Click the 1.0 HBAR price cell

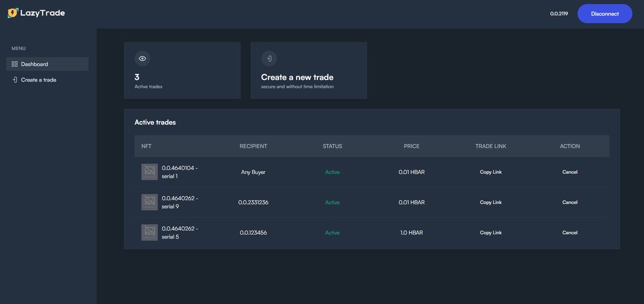point(412,233)
